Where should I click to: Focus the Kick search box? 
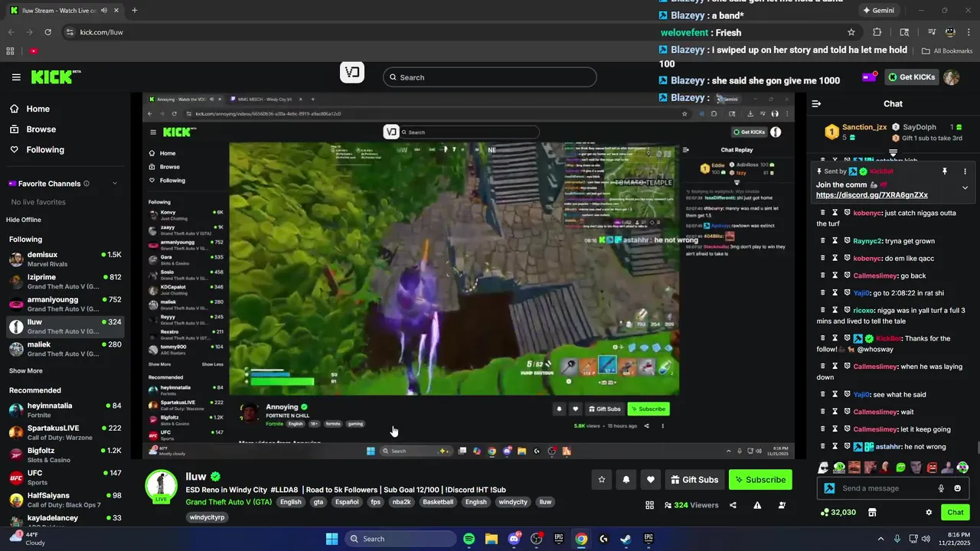click(490, 77)
